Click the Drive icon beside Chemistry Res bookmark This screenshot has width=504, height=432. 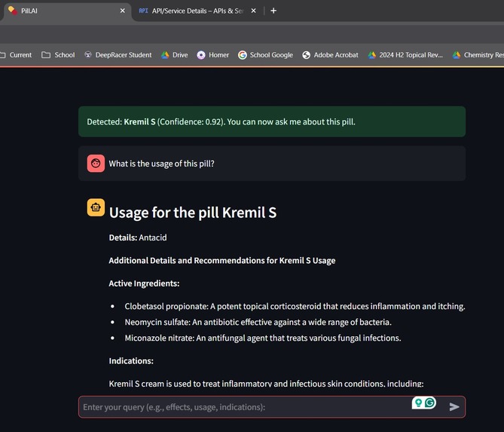click(457, 55)
